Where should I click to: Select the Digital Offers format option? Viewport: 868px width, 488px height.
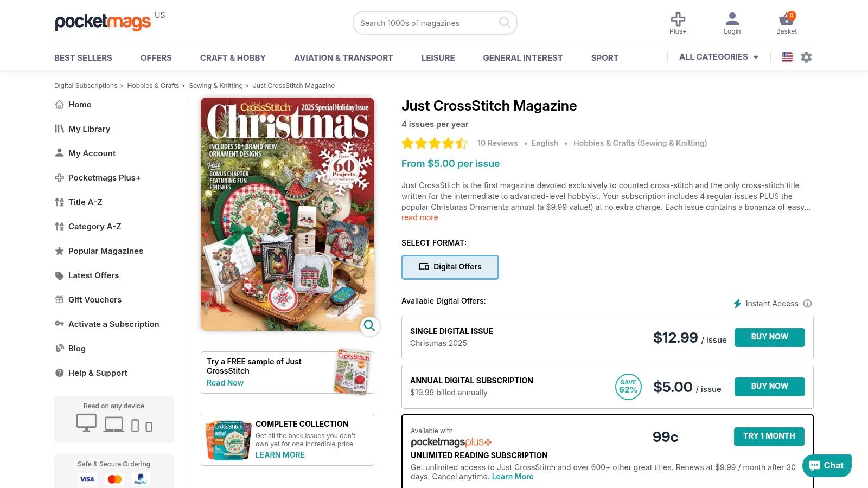[450, 267]
